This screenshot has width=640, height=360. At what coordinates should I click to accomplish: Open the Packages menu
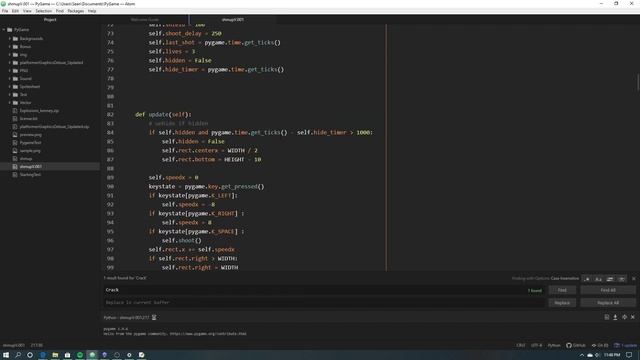pyautogui.click(x=76, y=11)
